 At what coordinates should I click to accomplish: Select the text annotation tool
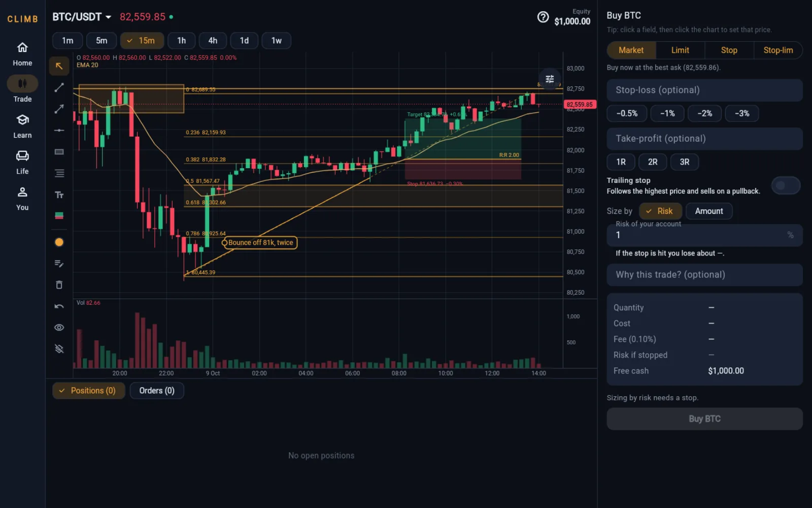click(59, 195)
